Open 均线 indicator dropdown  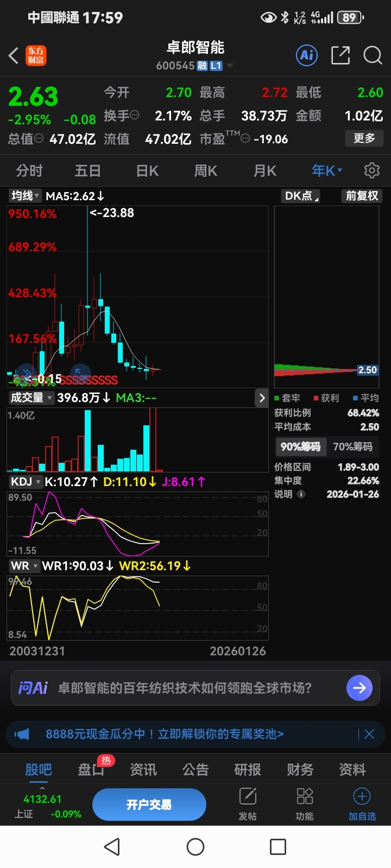tap(25, 196)
